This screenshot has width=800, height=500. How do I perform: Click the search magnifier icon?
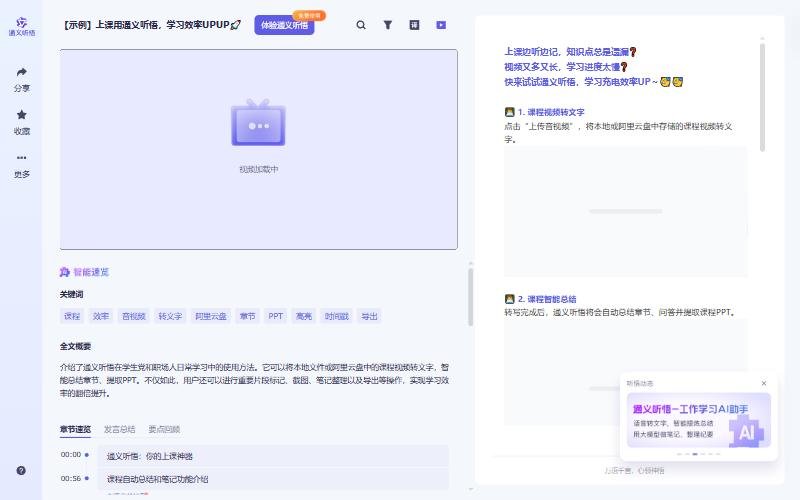pyautogui.click(x=361, y=25)
